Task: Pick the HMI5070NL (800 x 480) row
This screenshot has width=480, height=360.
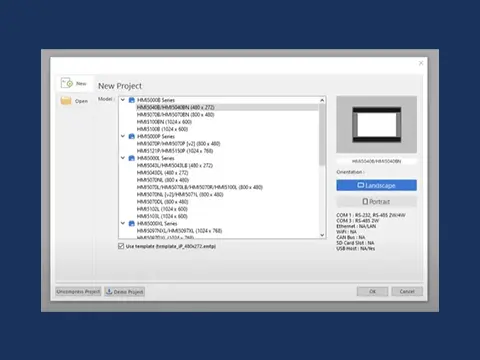Action: [163, 180]
